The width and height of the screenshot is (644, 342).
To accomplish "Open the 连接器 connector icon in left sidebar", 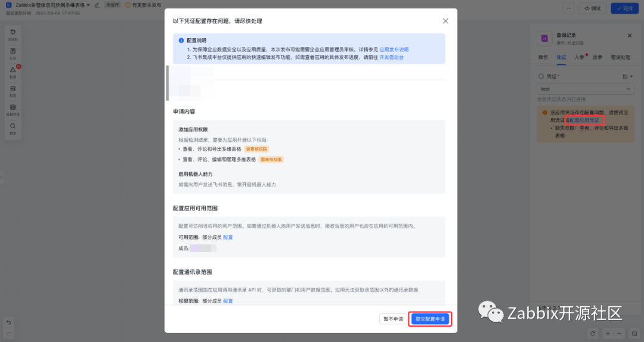I will point(13,32).
